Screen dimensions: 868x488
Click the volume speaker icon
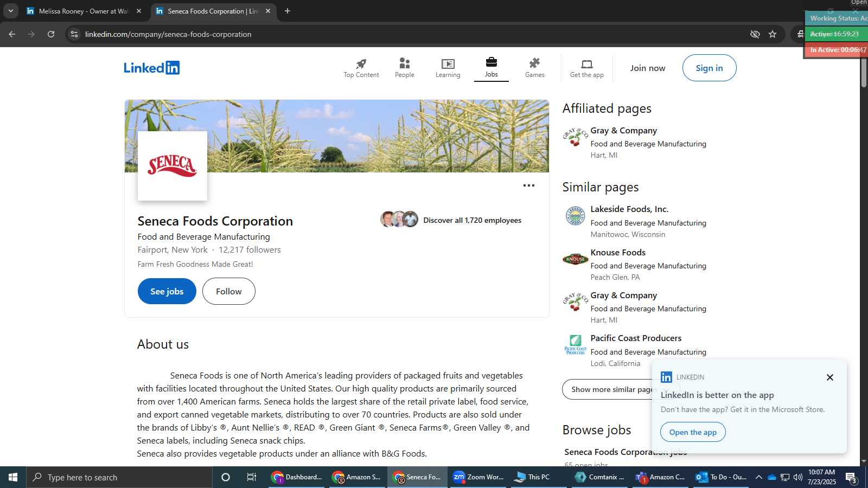pos(798,477)
